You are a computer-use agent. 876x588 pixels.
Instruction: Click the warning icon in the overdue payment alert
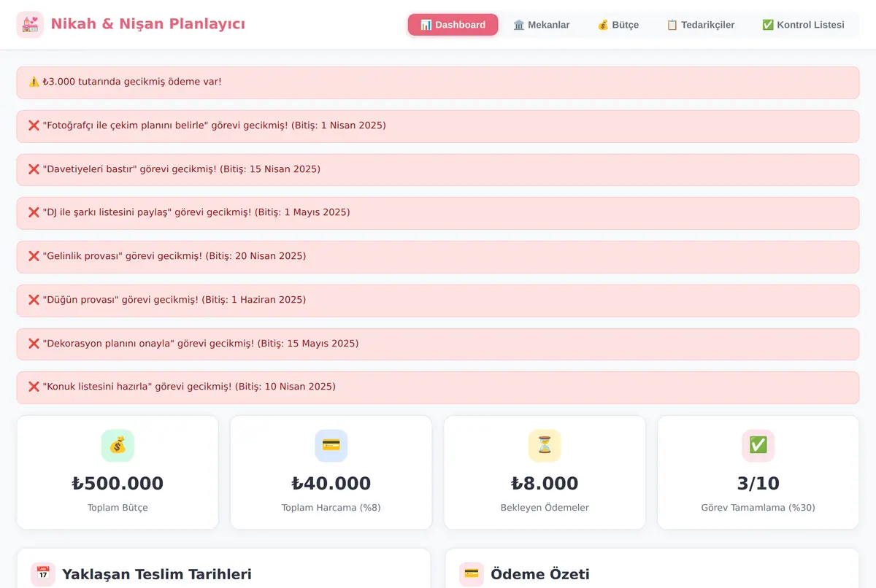(x=34, y=82)
